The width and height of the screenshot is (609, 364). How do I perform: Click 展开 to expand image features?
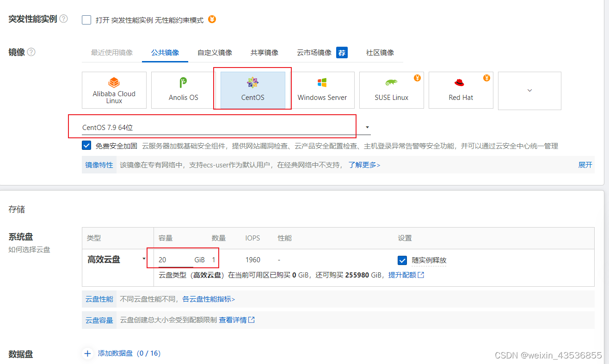(x=585, y=165)
